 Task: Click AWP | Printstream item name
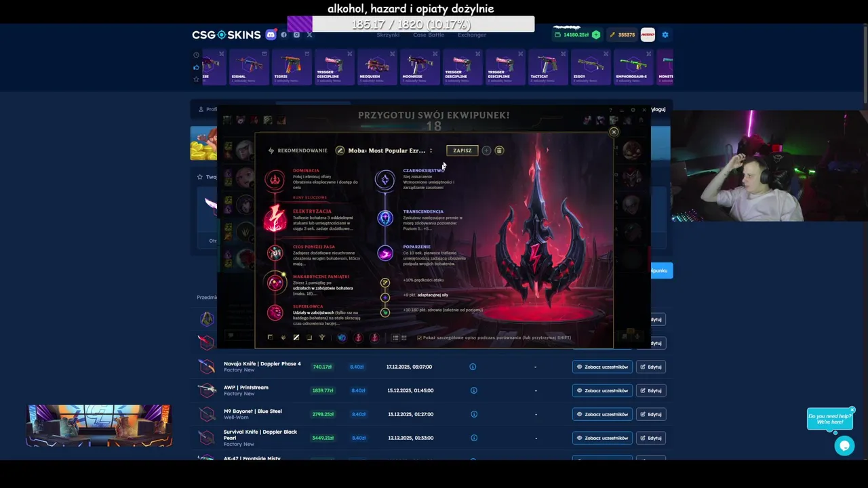[x=246, y=388]
